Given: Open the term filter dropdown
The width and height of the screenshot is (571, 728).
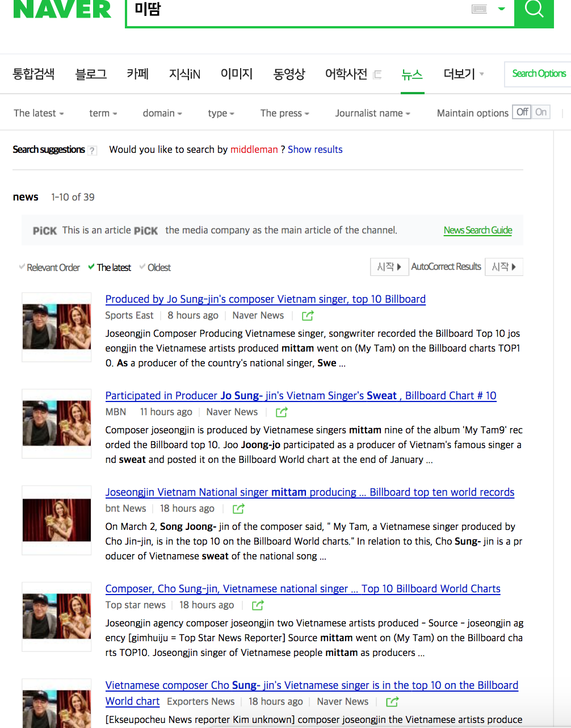Looking at the screenshot, I should coord(103,113).
